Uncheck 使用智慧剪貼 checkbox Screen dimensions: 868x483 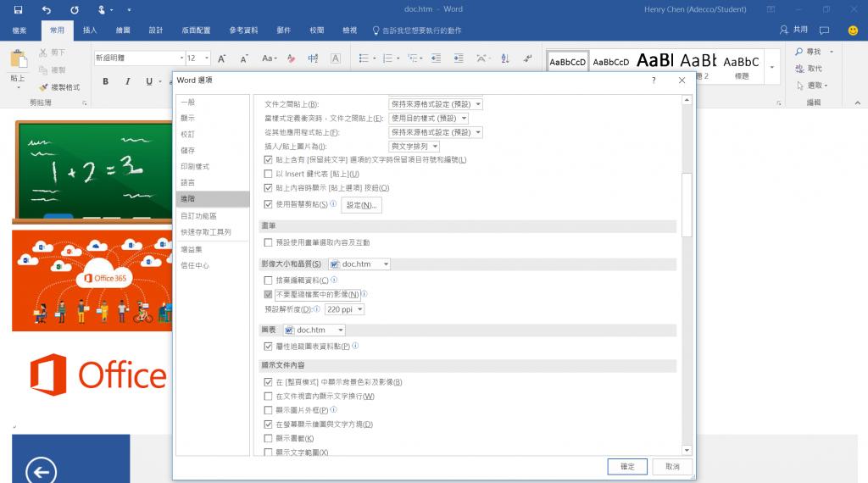268,204
